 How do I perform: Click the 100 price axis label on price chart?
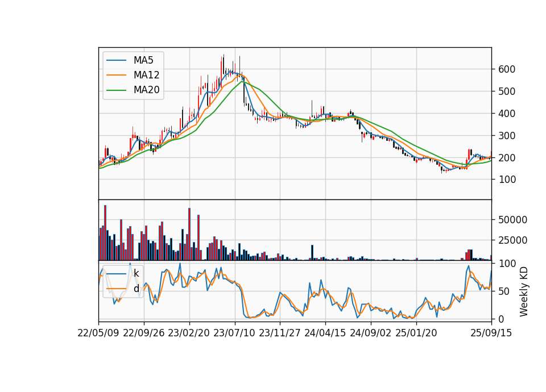tap(507, 180)
